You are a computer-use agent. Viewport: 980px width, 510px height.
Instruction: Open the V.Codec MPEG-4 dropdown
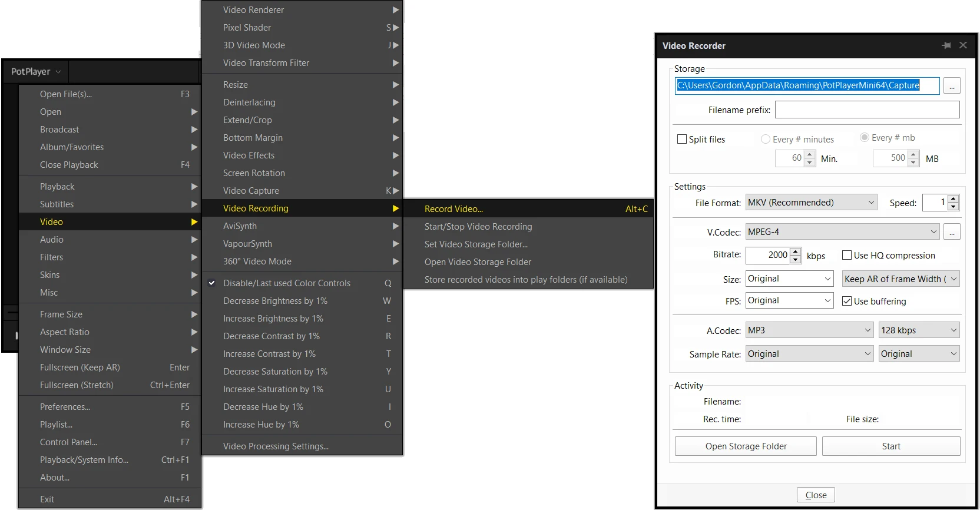pos(842,232)
